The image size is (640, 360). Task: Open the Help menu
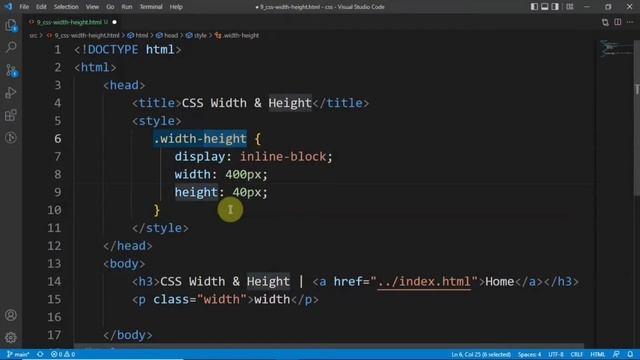point(176,7)
